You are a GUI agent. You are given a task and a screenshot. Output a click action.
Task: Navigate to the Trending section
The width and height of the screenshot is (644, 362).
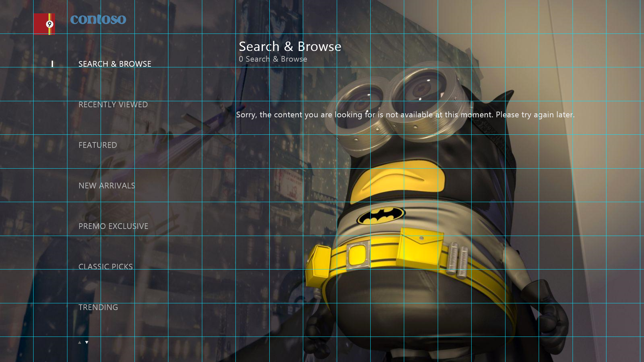[x=98, y=307]
